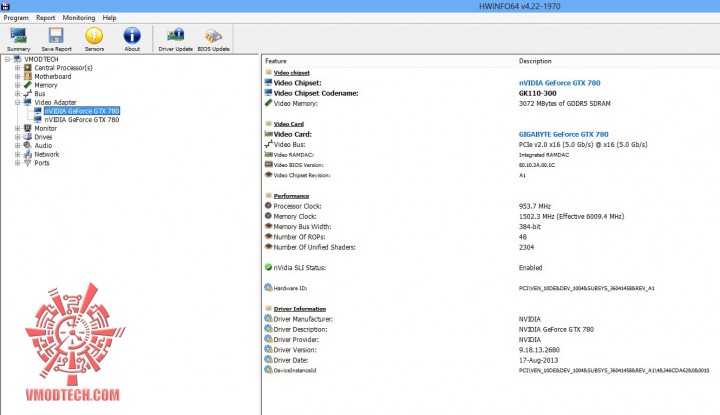Click the 953.7 MHz processor clock value
This screenshot has width=720, height=415.
[534, 206]
